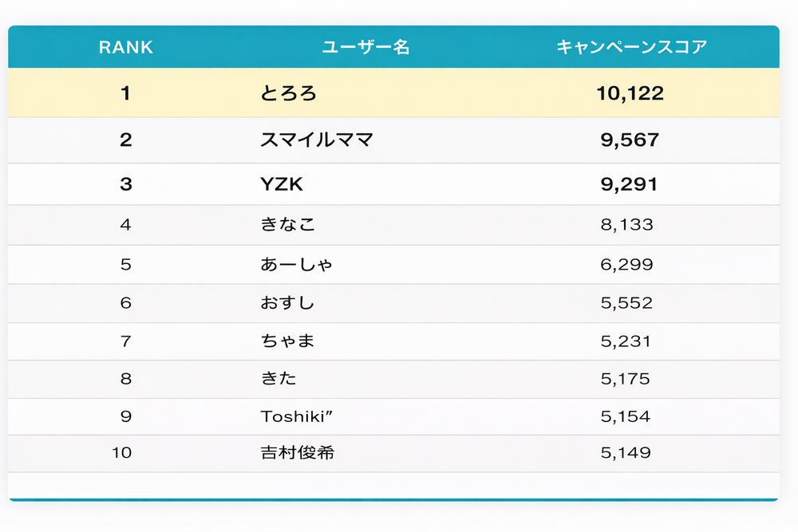Click the ユーザー名 column header
Viewport: 798px width, 532px height.
click(365, 47)
